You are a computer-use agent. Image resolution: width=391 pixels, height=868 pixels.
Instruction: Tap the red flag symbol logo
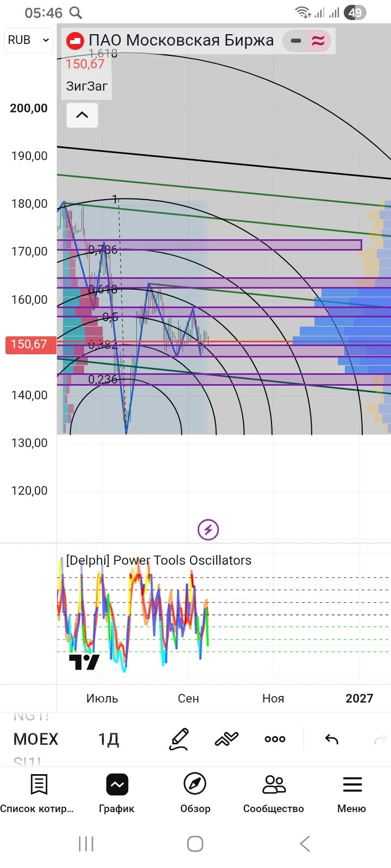(75, 41)
